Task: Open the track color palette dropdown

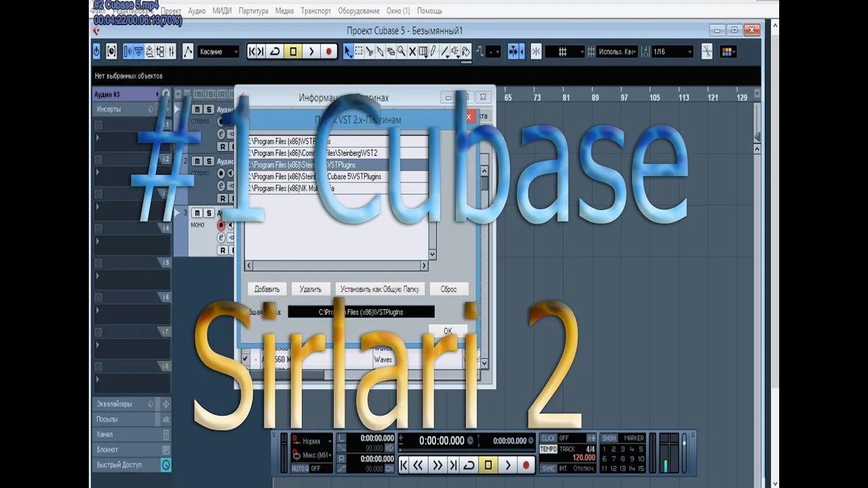Action: tap(728, 52)
